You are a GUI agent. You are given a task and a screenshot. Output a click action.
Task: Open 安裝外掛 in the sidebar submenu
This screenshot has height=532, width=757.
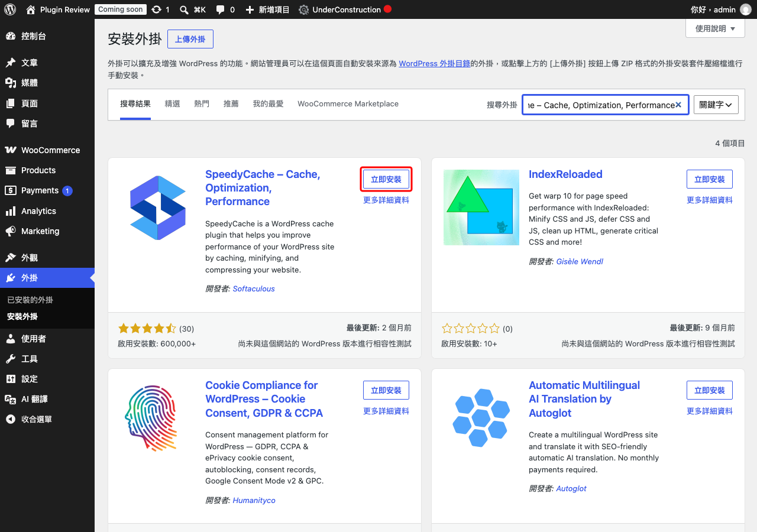tap(22, 316)
